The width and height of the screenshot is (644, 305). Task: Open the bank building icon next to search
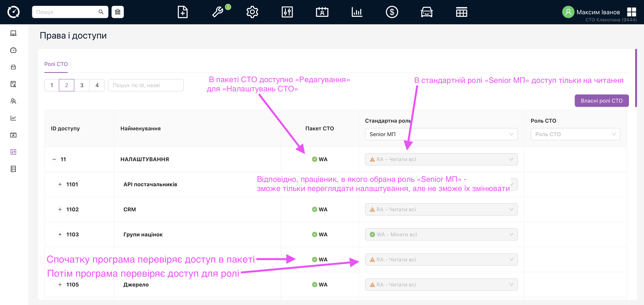117,12
